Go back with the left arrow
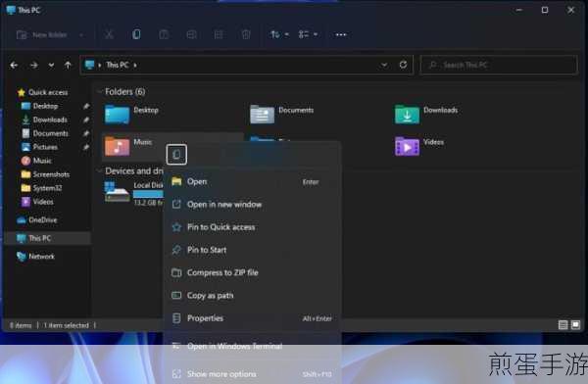 [15, 66]
